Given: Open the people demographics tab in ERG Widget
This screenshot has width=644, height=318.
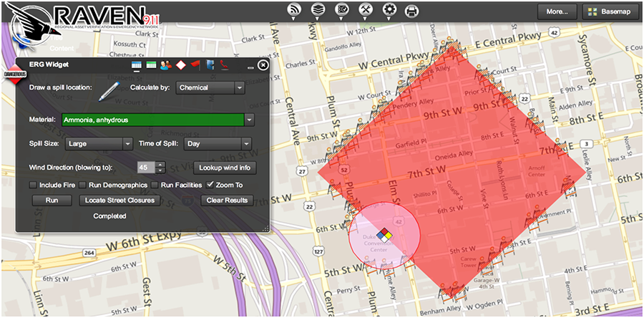Looking at the screenshot, I should pos(166,65).
